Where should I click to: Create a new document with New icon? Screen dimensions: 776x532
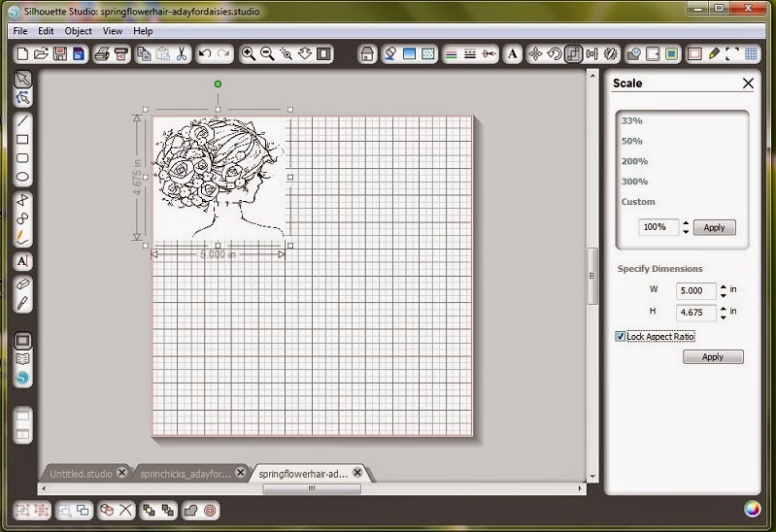(22, 53)
